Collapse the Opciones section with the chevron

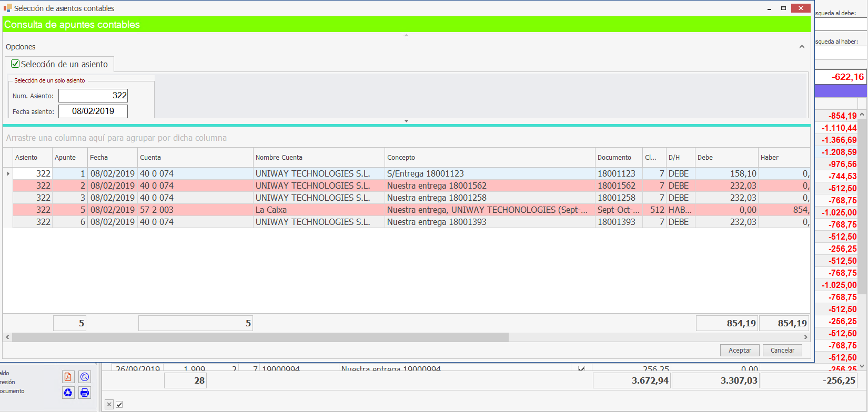click(802, 47)
